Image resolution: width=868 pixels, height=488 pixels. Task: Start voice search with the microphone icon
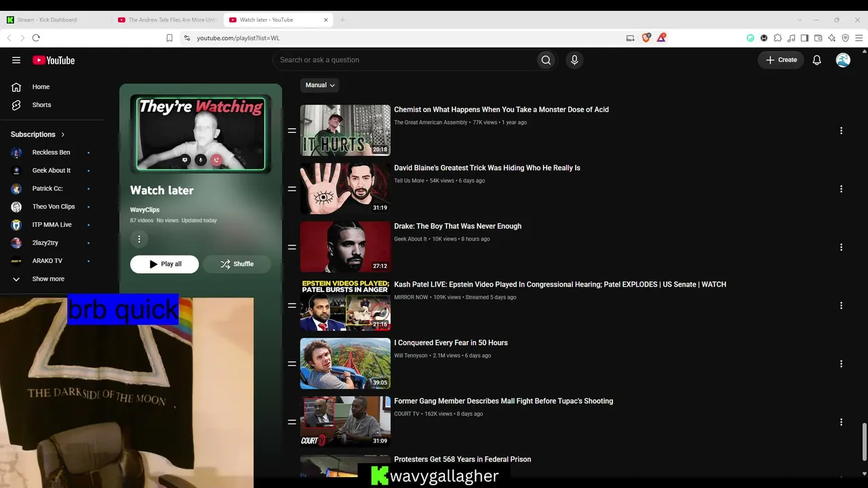pos(574,60)
